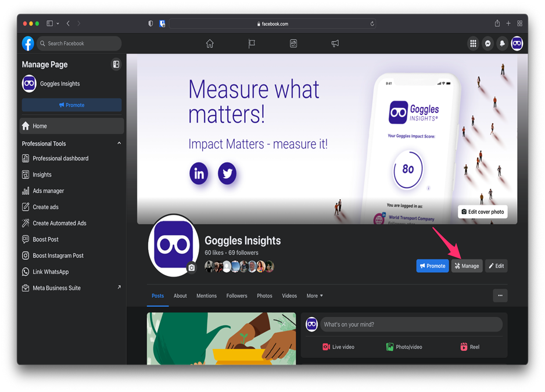Screen dimensions: 545x392
Task: Expand the More dropdown tab
Action: (314, 296)
